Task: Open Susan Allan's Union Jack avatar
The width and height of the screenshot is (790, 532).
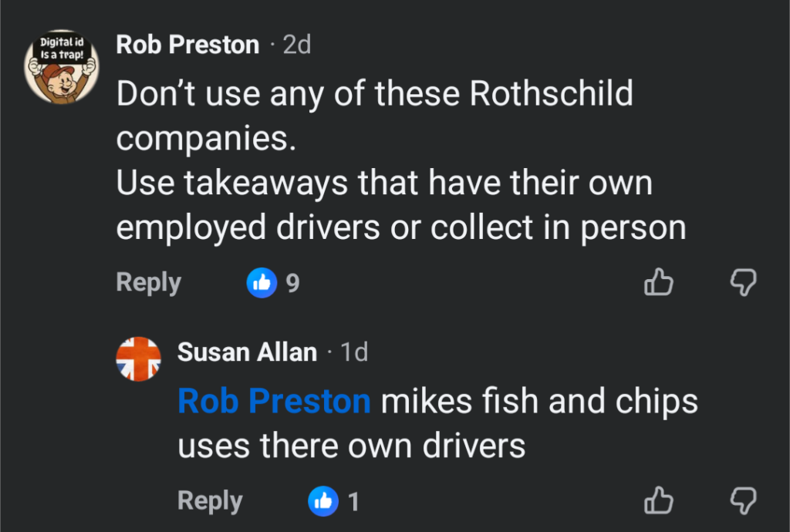Action: (x=139, y=359)
